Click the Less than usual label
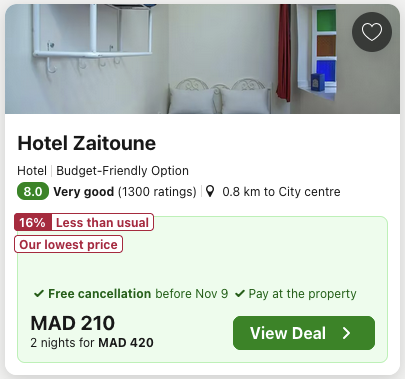Screen dimensions: 405x379 (x=102, y=222)
